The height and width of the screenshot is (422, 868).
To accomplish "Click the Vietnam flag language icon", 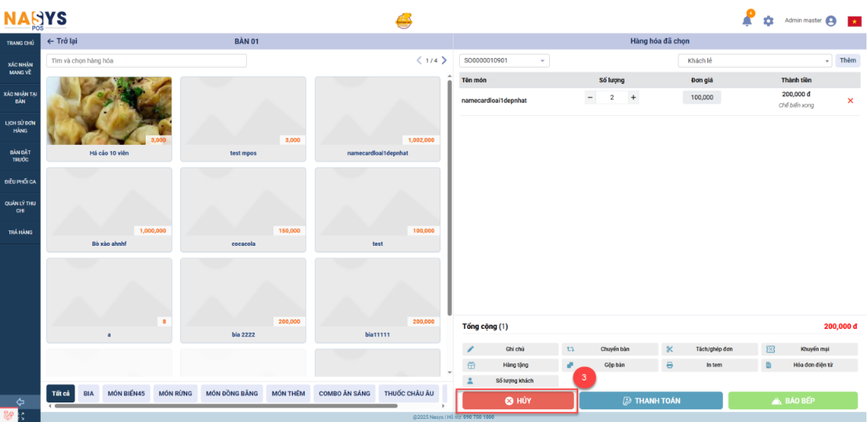I will click(854, 21).
